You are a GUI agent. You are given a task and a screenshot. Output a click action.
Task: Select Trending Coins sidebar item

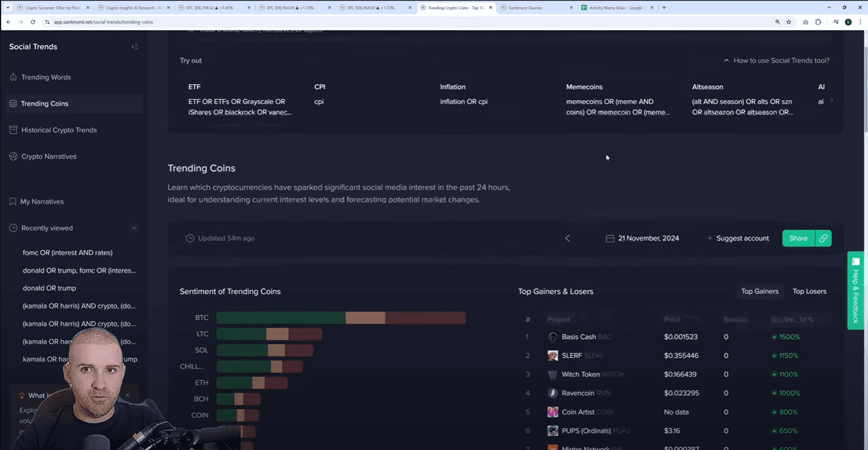click(45, 104)
